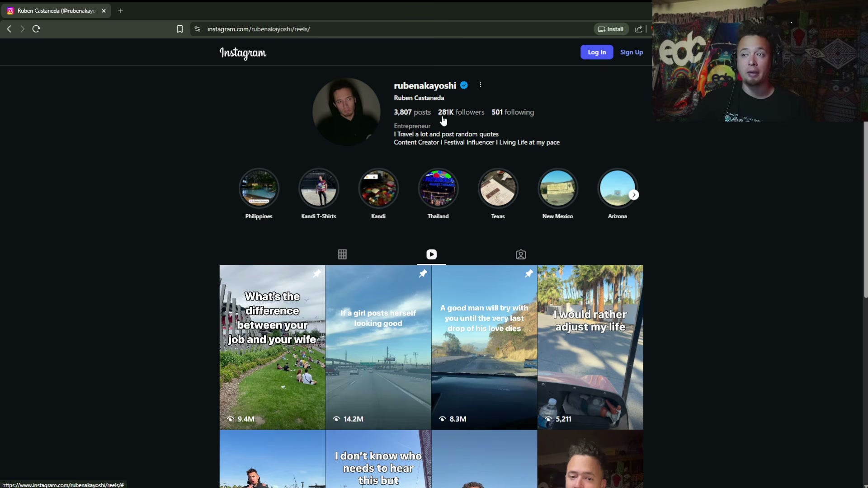Install the Instagram web app
Screen dimensions: 868x488
point(611,29)
